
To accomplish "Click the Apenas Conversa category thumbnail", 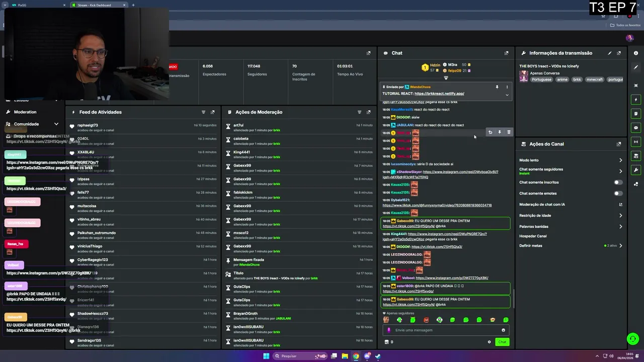I will (524, 76).
